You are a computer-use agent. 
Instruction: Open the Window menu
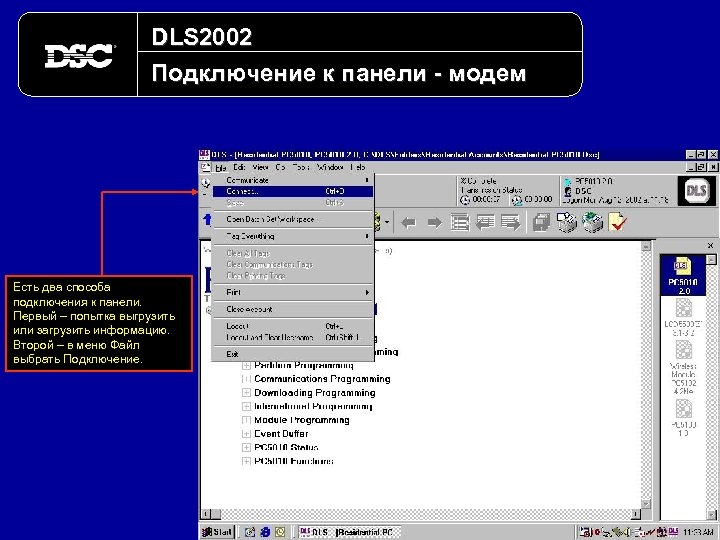tap(330, 168)
